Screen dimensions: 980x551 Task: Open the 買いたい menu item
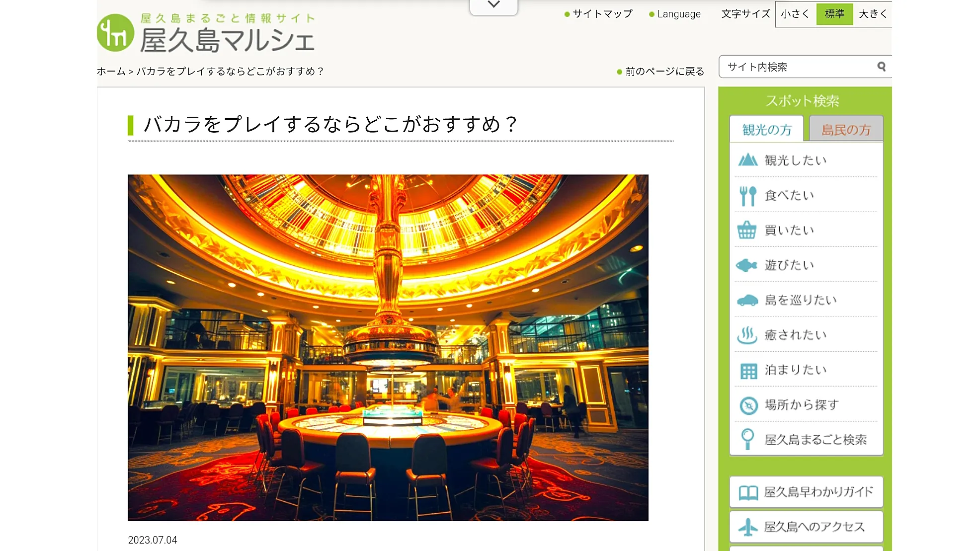pyautogui.click(x=806, y=230)
